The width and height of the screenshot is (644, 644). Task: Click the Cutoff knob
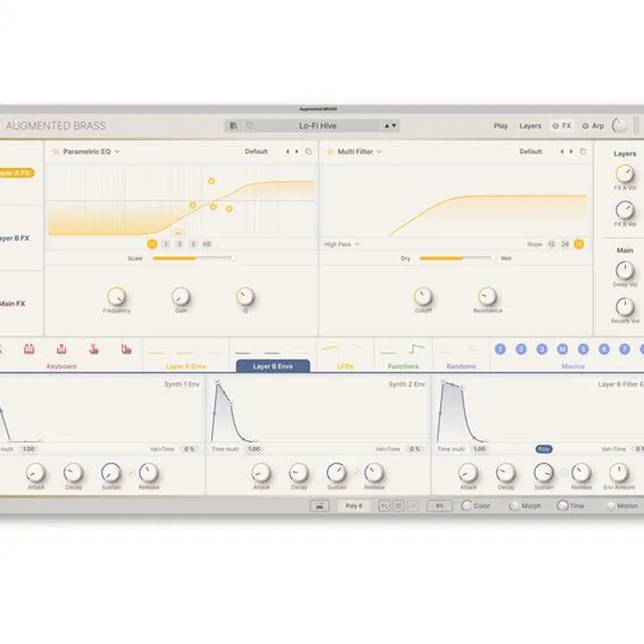[423, 296]
